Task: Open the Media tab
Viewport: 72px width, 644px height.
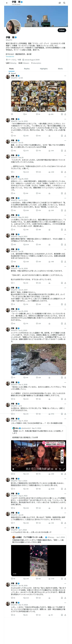Action: click(60, 68)
